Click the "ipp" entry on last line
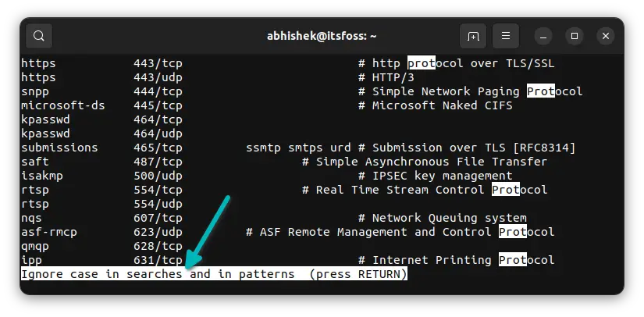Image resolution: width=644 pixels, height=317 pixels. [32, 260]
